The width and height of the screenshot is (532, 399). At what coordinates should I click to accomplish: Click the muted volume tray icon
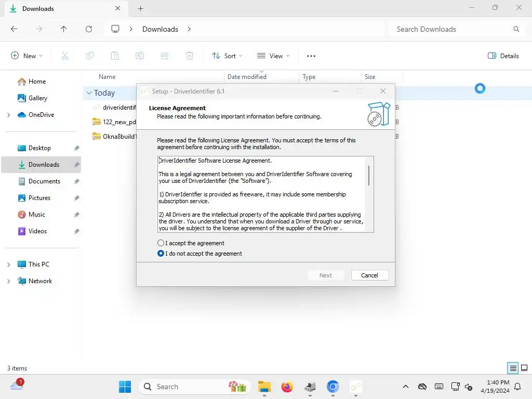click(469, 387)
